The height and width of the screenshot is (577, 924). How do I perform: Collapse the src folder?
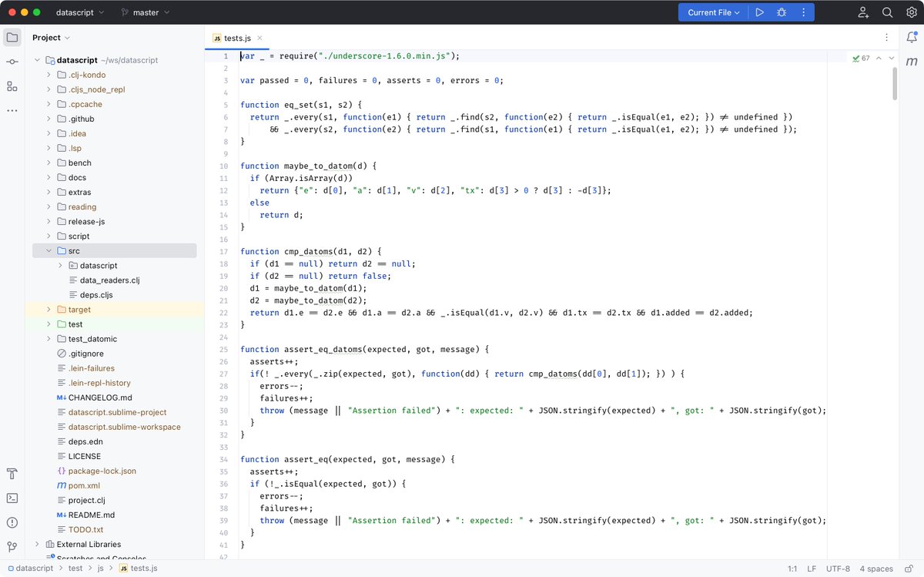(49, 250)
